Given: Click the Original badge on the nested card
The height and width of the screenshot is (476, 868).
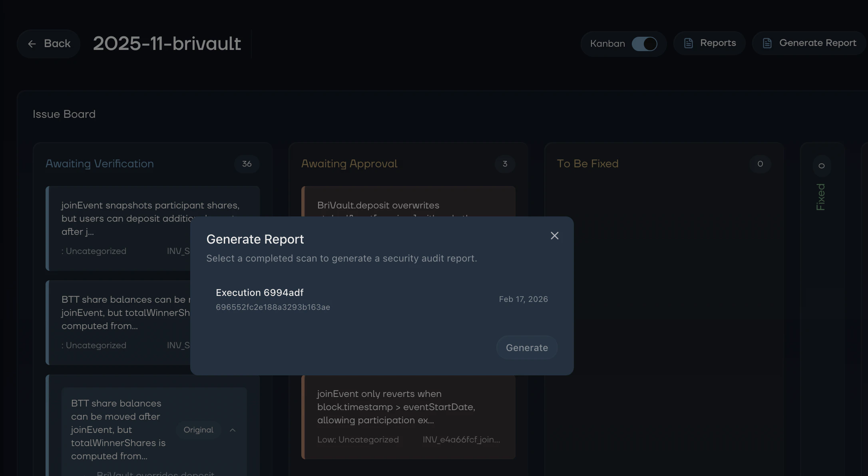Looking at the screenshot, I should [198, 430].
